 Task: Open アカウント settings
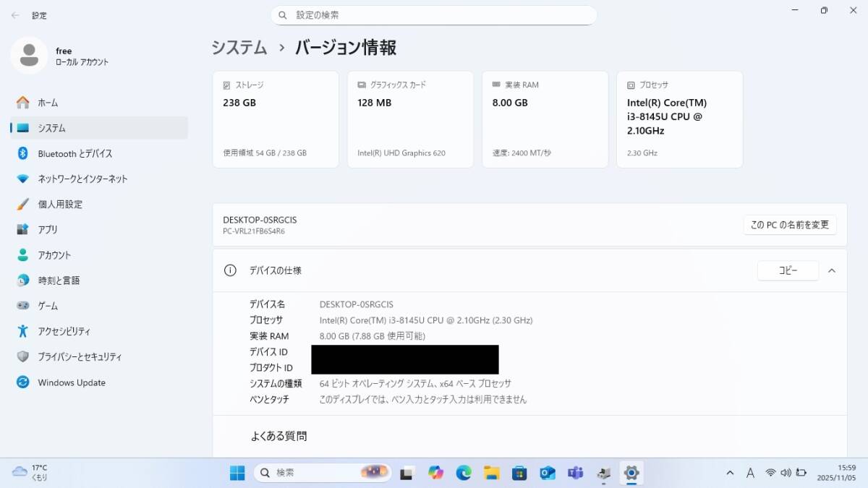[x=98, y=254]
